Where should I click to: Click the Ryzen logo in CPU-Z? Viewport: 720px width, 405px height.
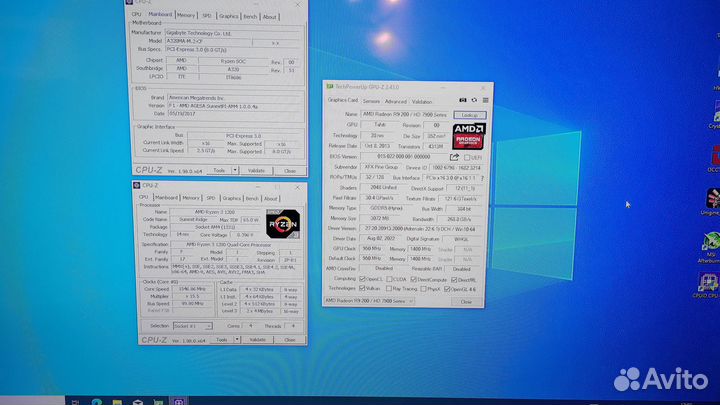coord(283,224)
